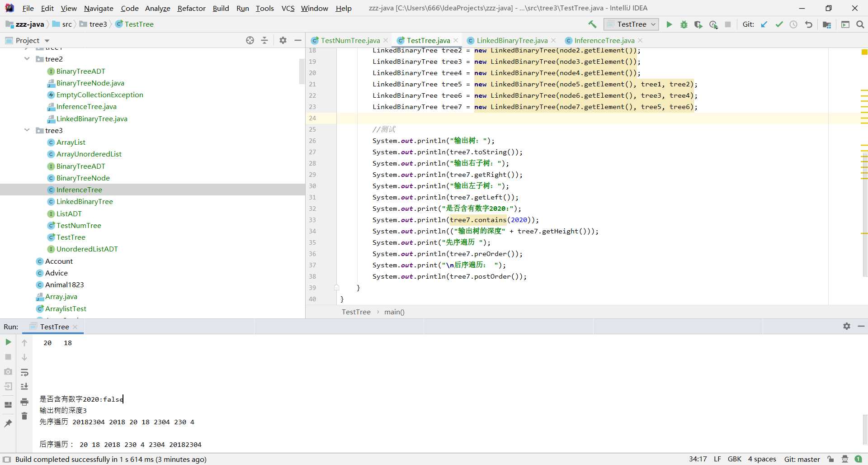
Task: Hide the Run tool window
Action: coord(861,326)
